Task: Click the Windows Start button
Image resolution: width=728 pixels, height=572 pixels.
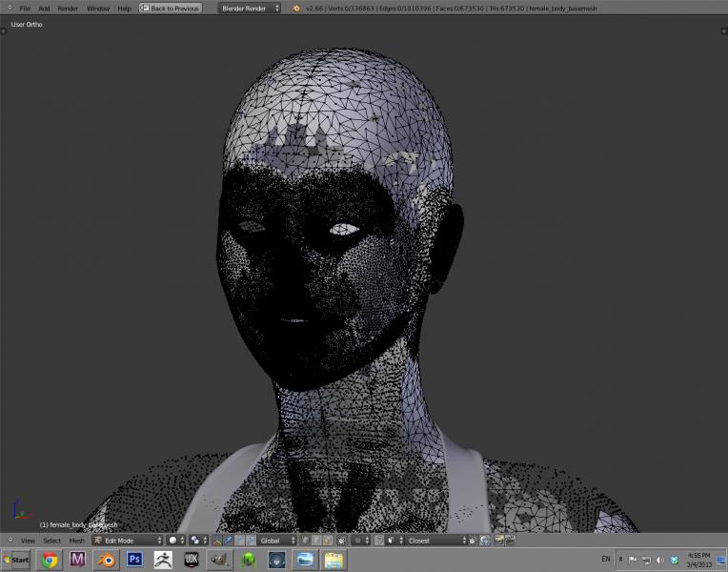Action: [x=15, y=560]
